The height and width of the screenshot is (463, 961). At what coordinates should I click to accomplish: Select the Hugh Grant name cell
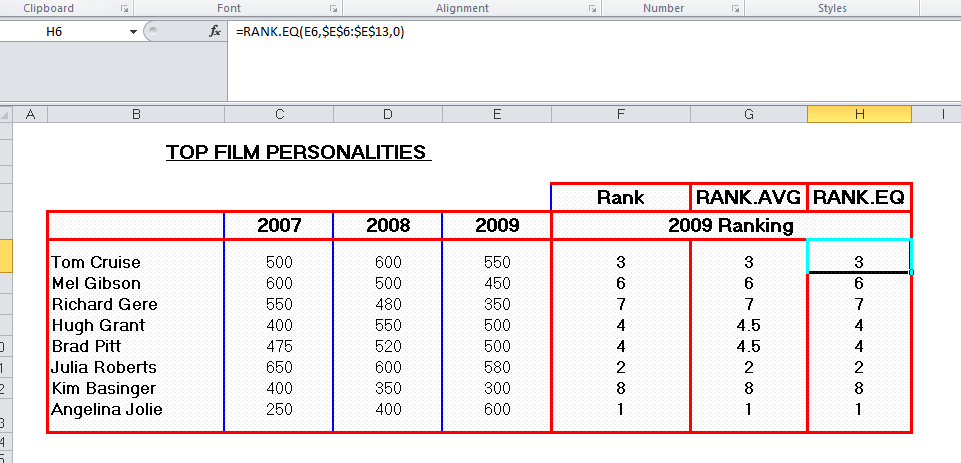(x=136, y=325)
